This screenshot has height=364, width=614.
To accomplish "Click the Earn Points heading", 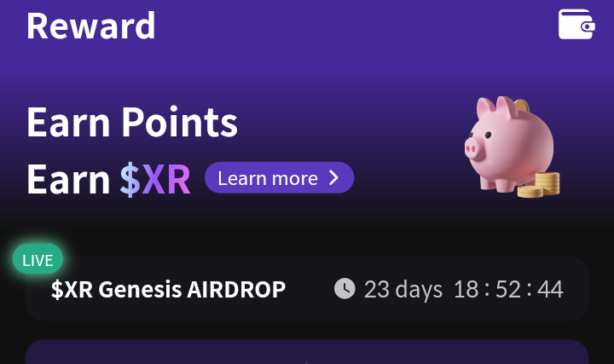I will tap(132, 123).
